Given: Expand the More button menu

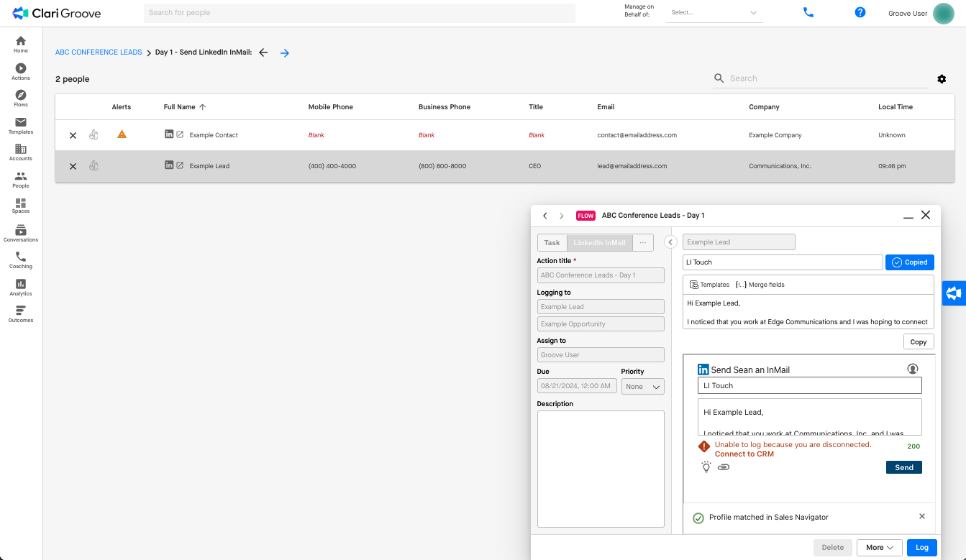Looking at the screenshot, I should [x=880, y=548].
